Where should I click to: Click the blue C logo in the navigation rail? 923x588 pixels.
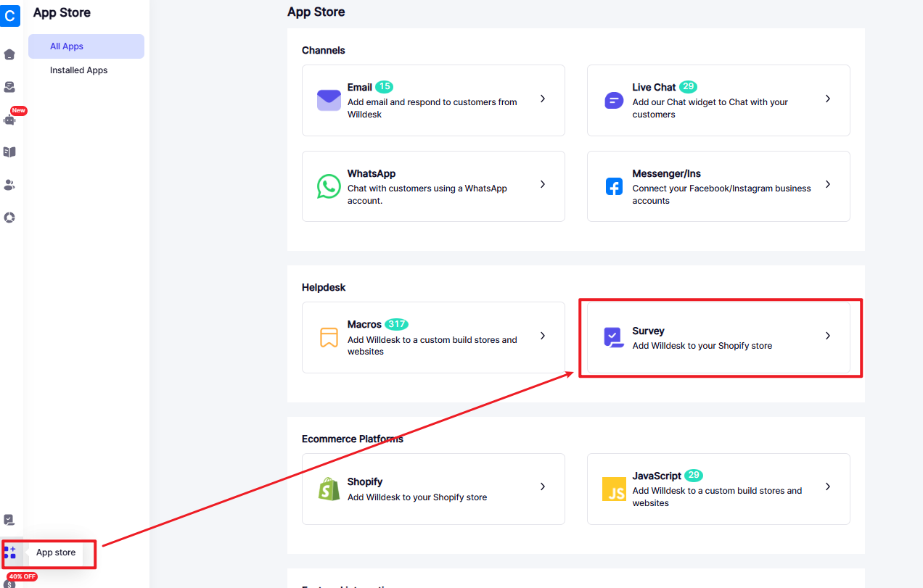pos(9,15)
